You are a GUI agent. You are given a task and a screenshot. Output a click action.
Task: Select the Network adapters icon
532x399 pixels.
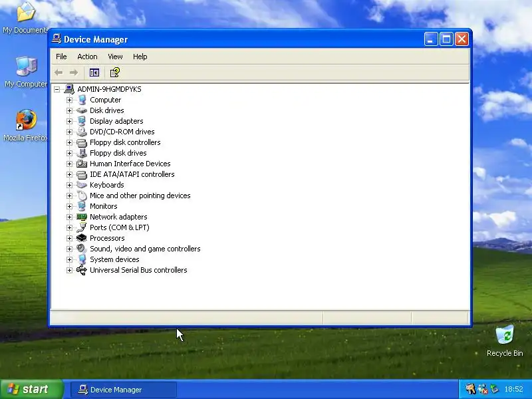coord(82,217)
